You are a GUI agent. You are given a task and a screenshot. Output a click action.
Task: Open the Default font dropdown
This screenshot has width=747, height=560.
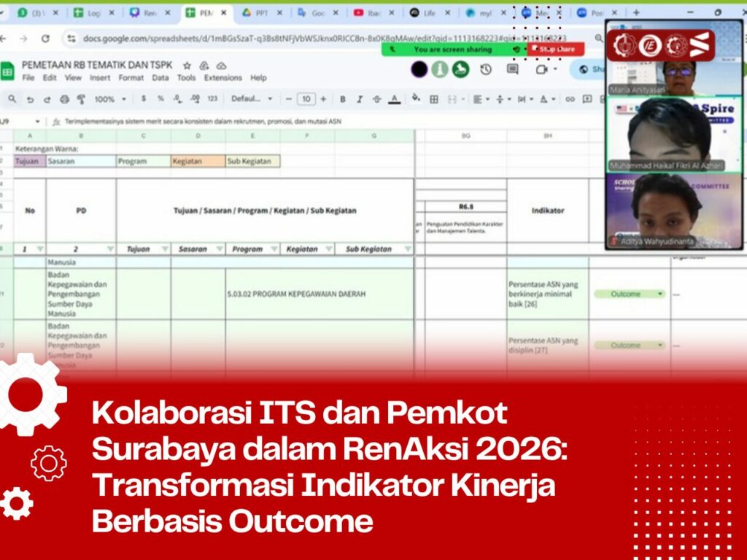252,99
